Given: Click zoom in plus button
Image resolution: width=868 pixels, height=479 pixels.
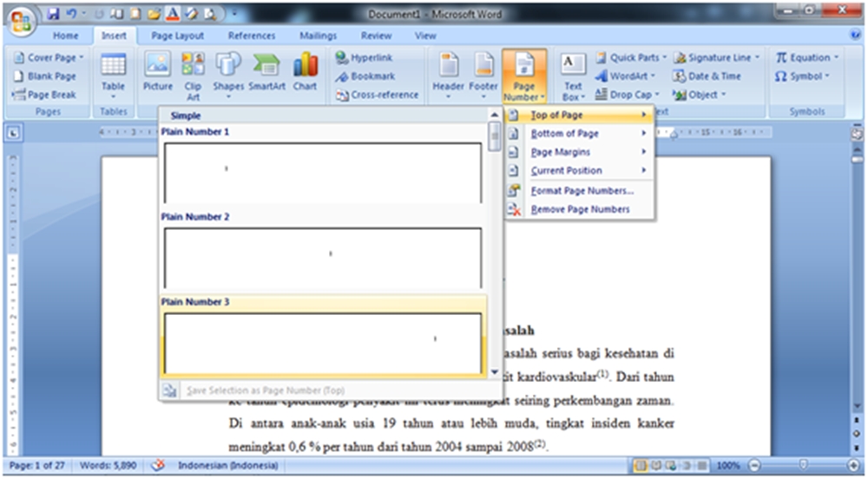Looking at the screenshot, I should tap(854, 466).
